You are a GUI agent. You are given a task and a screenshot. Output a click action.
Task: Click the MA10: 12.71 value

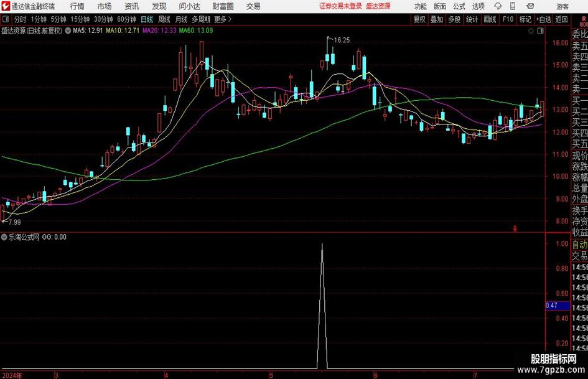[x=123, y=30]
